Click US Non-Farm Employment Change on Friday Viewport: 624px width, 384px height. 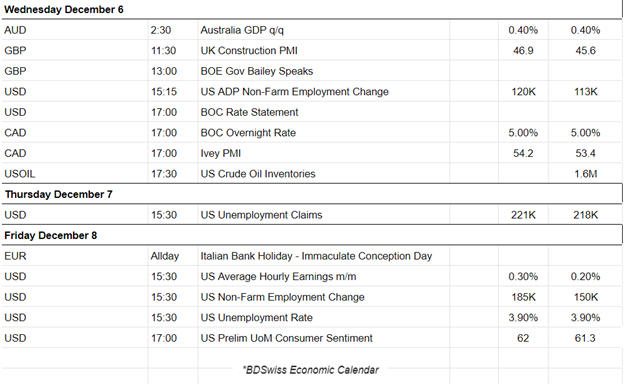point(282,297)
